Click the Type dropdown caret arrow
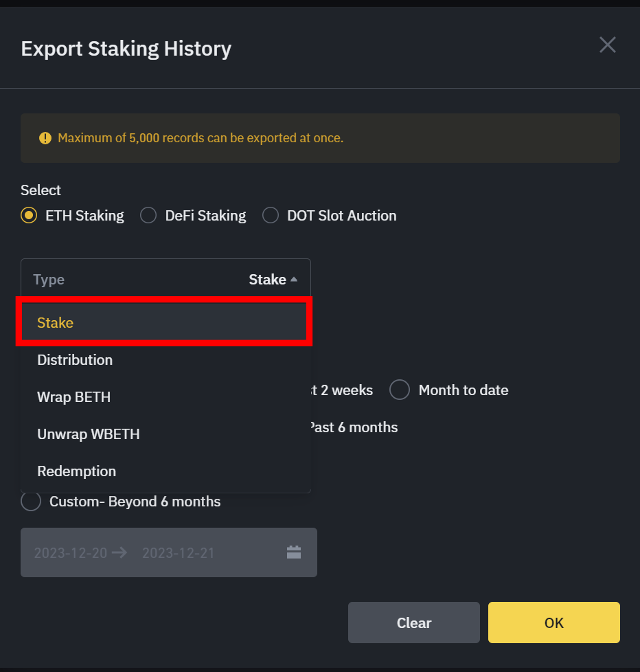Viewport: 640px width, 672px height. [x=294, y=280]
